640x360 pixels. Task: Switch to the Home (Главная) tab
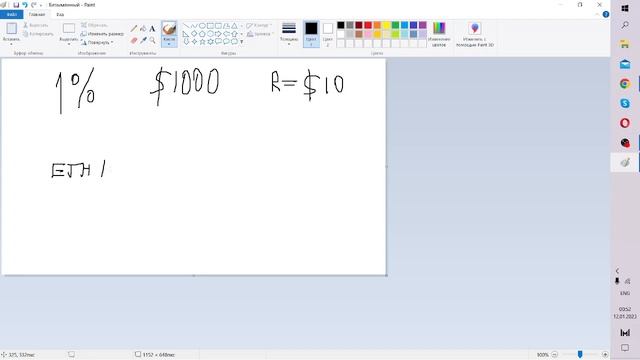37,14
